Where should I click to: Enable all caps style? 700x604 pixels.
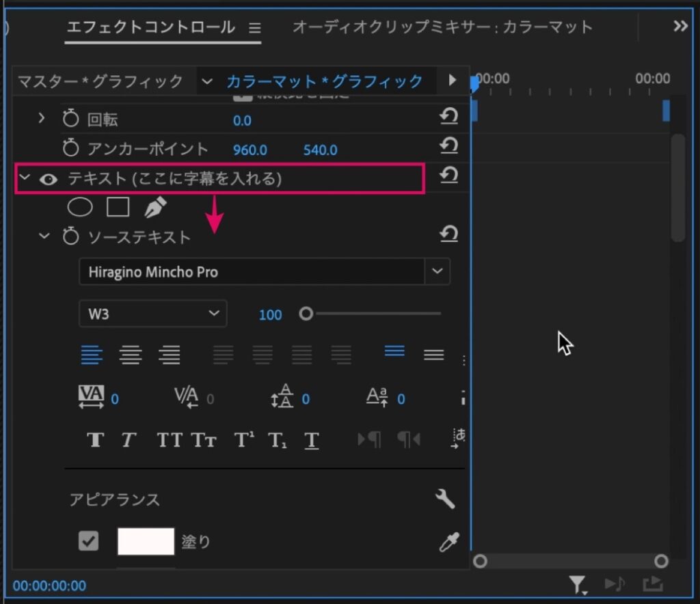170,440
